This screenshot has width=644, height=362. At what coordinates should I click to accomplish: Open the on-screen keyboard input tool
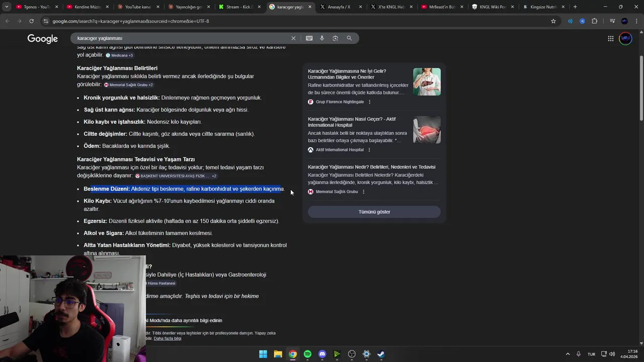309,38
